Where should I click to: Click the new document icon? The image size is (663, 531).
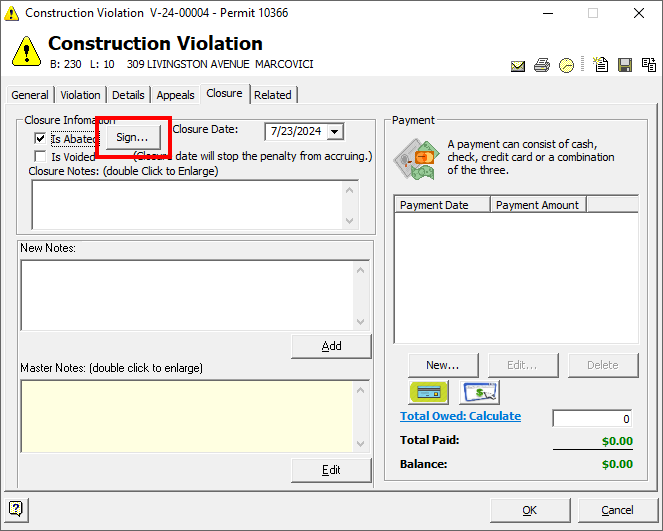(600, 64)
